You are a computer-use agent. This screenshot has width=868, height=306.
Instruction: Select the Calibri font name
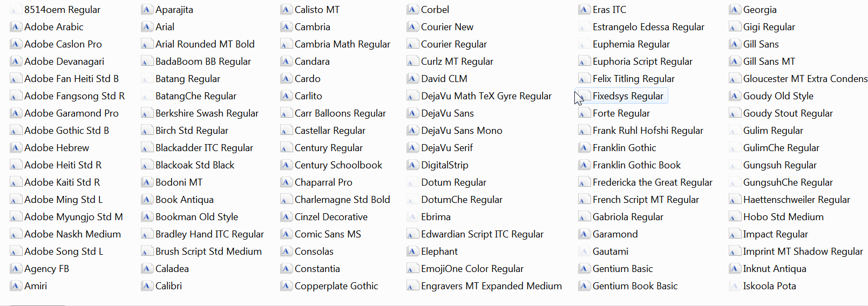click(x=168, y=286)
